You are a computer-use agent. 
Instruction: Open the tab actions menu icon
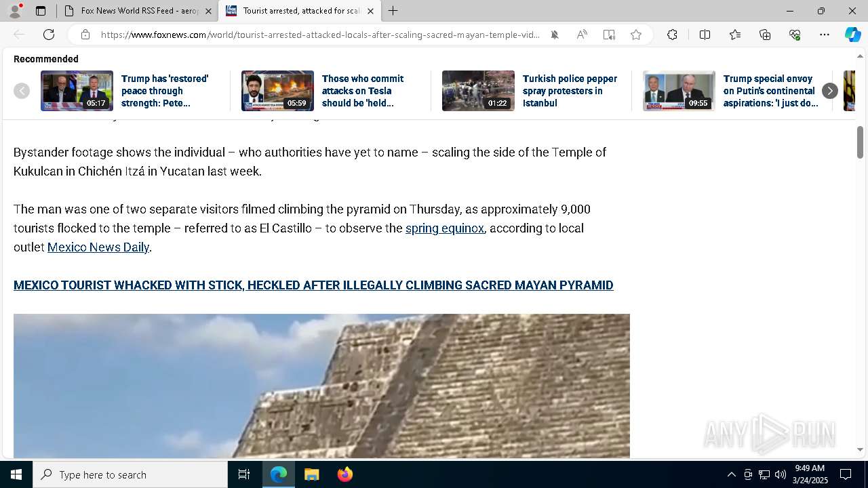pyautogui.click(x=41, y=11)
